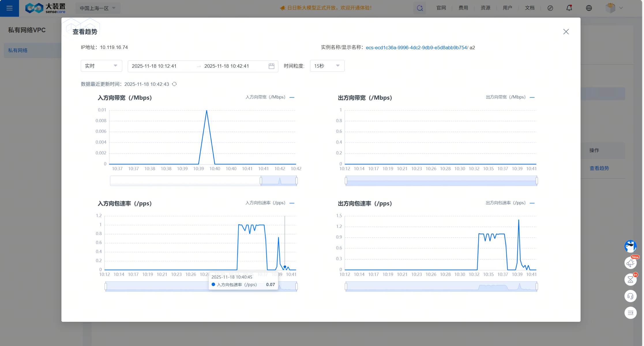Open the notification bell
The image size is (644, 346).
pyautogui.click(x=569, y=8)
